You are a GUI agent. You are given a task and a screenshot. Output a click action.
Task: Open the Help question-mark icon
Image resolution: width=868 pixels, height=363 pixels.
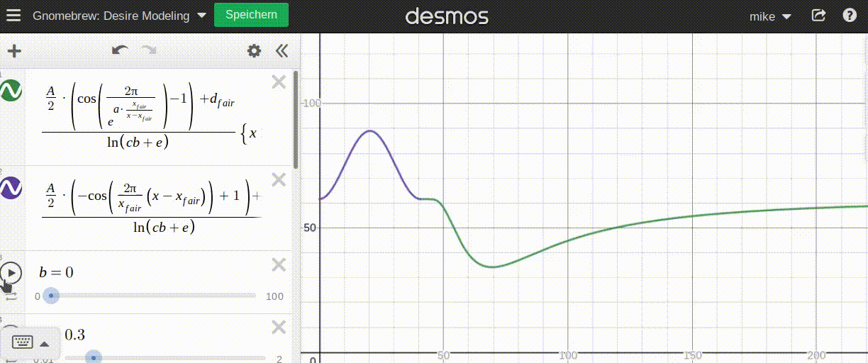(x=850, y=15)
